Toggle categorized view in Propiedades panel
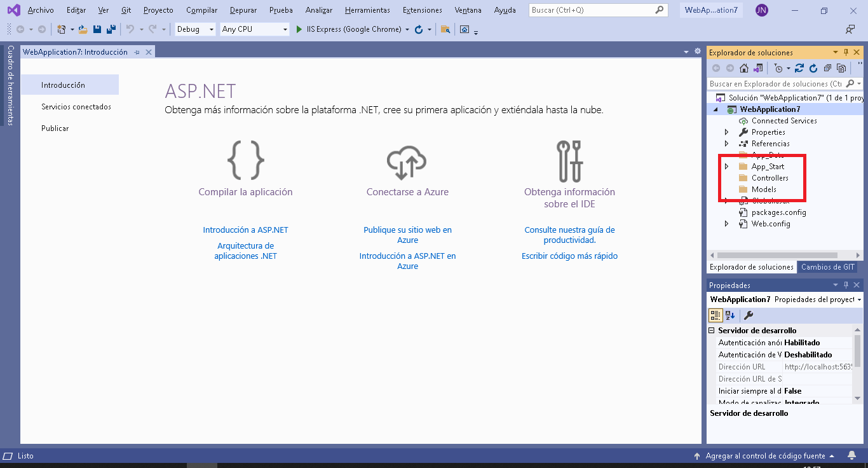This screenshot has height=468, width=868. [715, 315]
